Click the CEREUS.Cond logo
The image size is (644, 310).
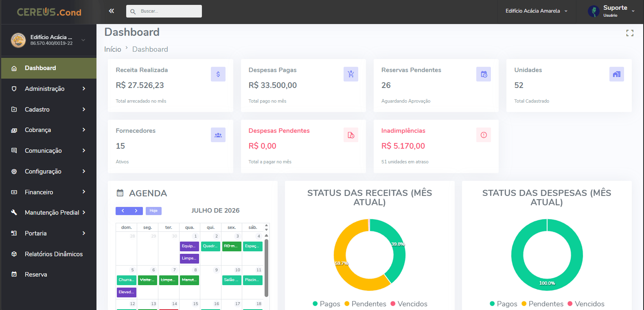pyautogui.click(x=49, y=12)
